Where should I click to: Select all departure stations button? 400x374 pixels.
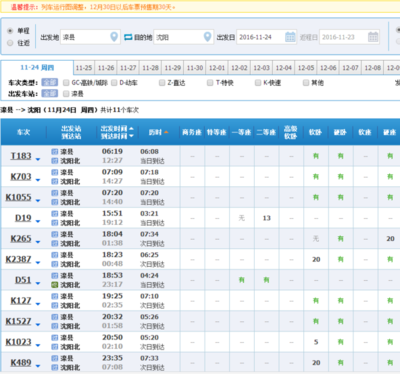(x=50, y=93)
